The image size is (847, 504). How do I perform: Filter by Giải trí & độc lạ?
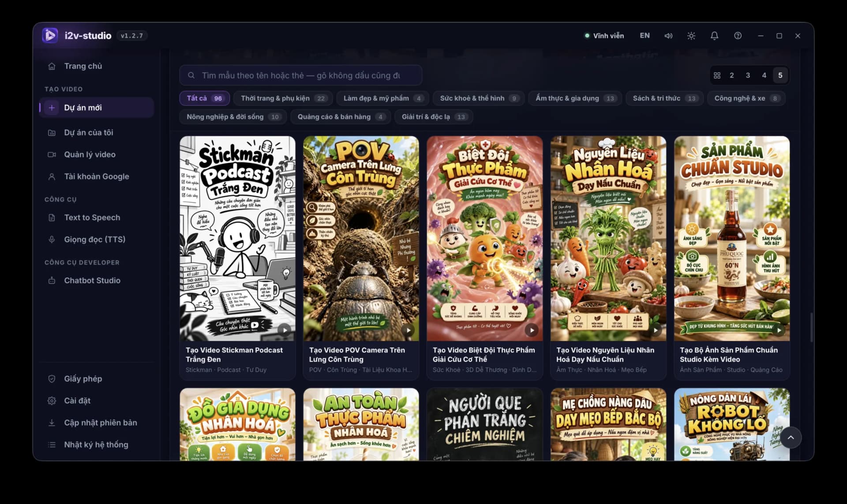pyautogui.click(x=434, y=117)
